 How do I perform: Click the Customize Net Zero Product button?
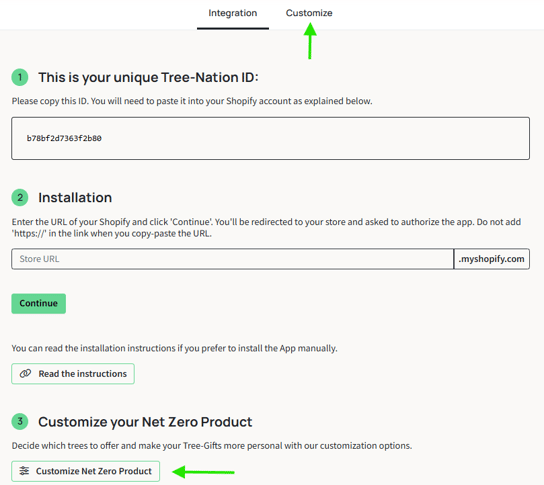pyautogui.click(x=85, y=471)
